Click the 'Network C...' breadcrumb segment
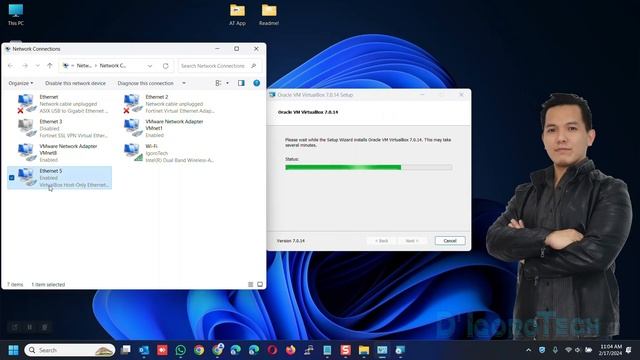This screenshot has width=640, height=360. pos(113,66)
